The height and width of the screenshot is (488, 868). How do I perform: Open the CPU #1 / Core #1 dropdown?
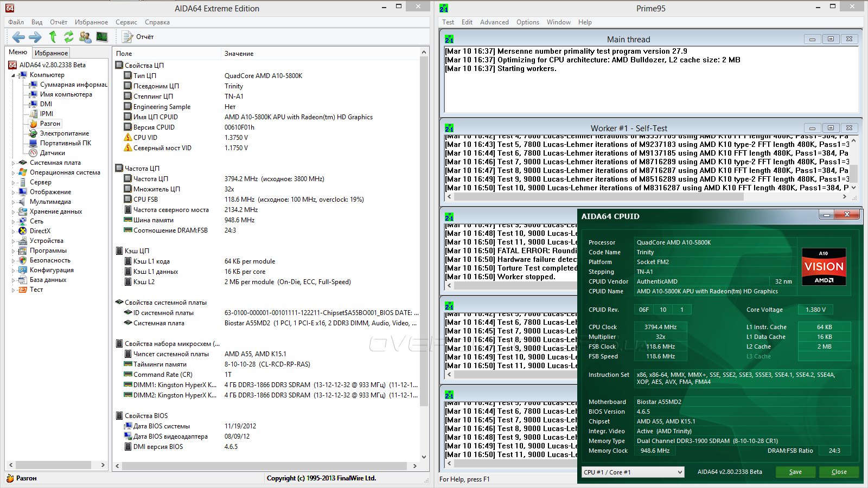633,472
